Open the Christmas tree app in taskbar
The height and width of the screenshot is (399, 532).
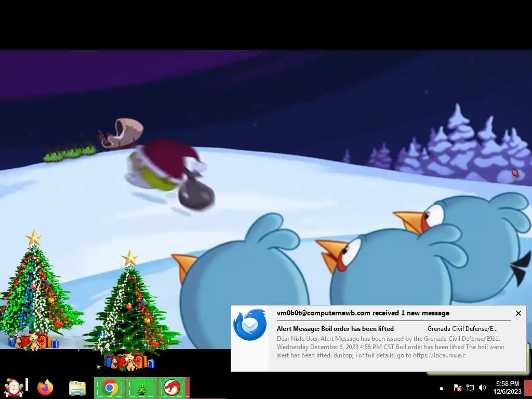[141, 388]
